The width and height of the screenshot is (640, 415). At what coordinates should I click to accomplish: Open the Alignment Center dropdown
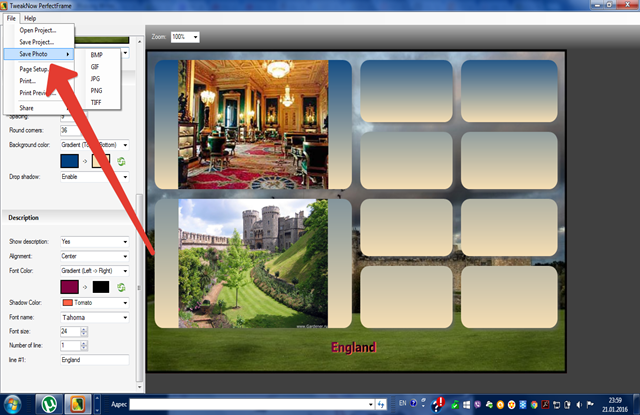[x=93, y=255]
